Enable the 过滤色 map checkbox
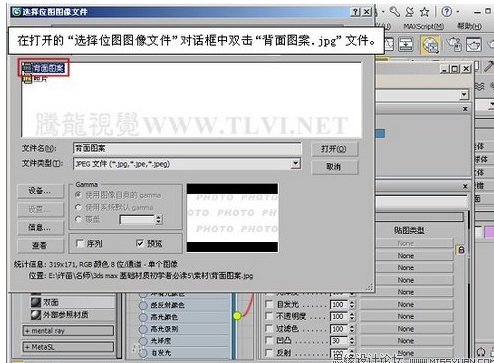 tap(269, 328)
